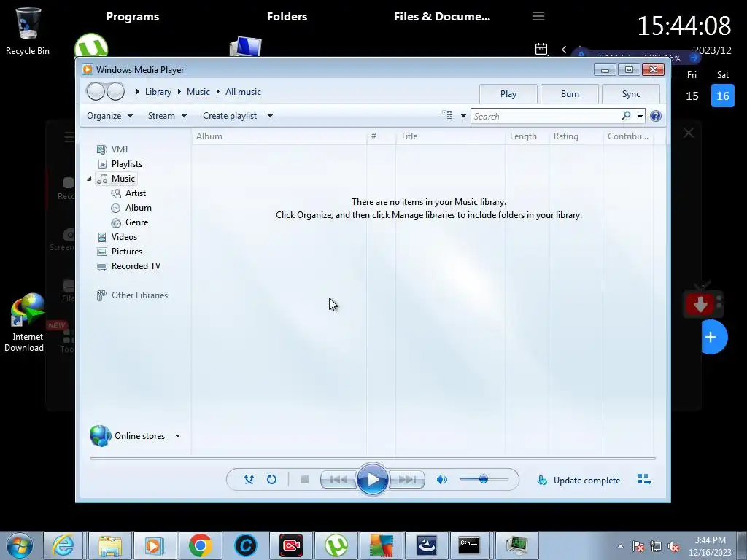Open the Organize menu

tap(109, 116)
